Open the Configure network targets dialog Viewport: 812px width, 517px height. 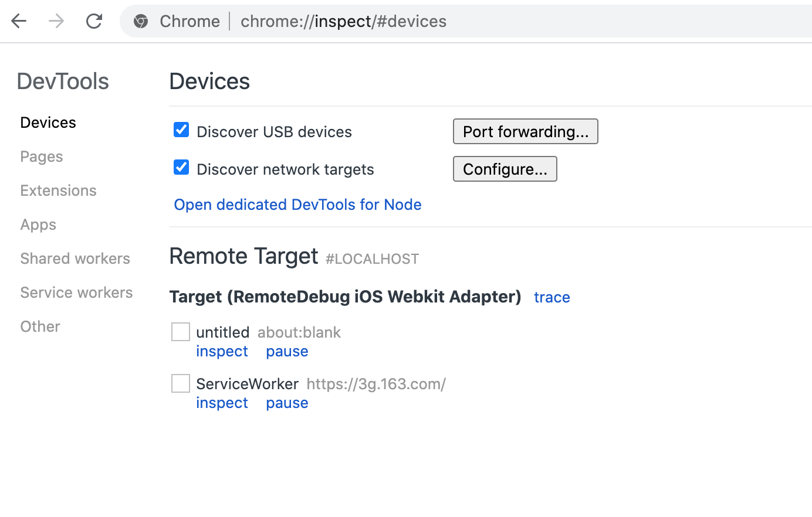(x=505, y=169)
